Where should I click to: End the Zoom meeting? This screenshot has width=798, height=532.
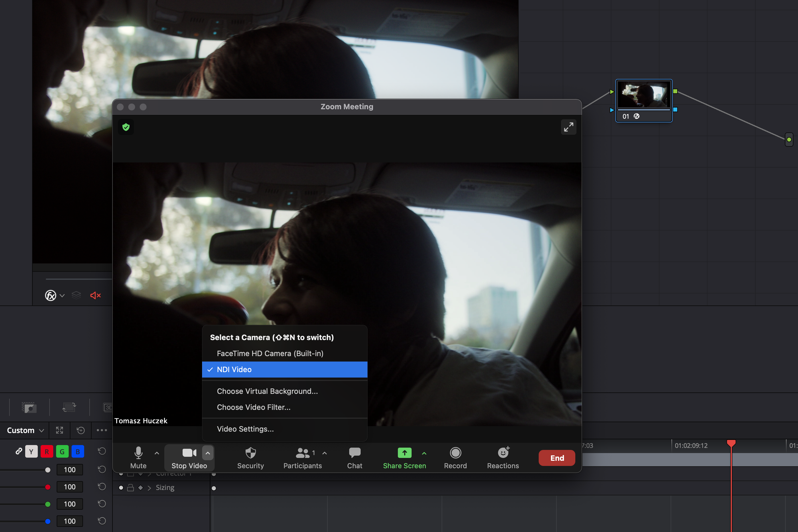pos(557,458)
